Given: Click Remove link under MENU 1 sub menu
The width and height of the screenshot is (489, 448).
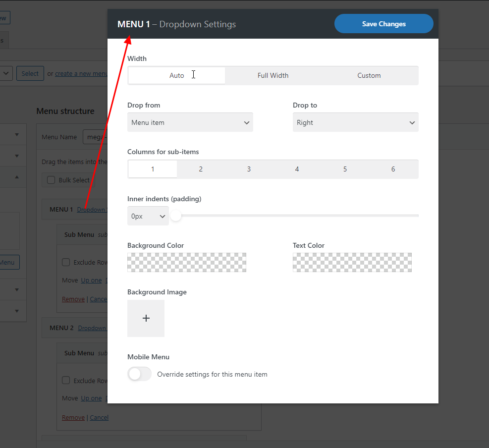Looking at the screenshot, I should click(73, 299).
